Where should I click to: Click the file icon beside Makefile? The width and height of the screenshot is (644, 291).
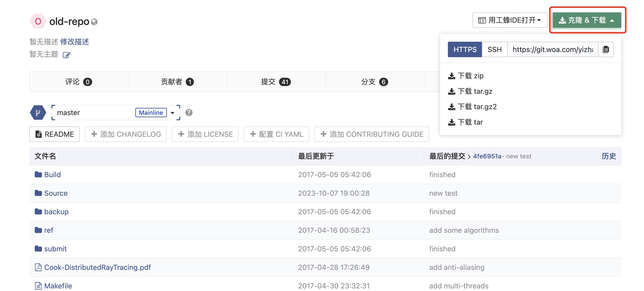coord(38,286)
